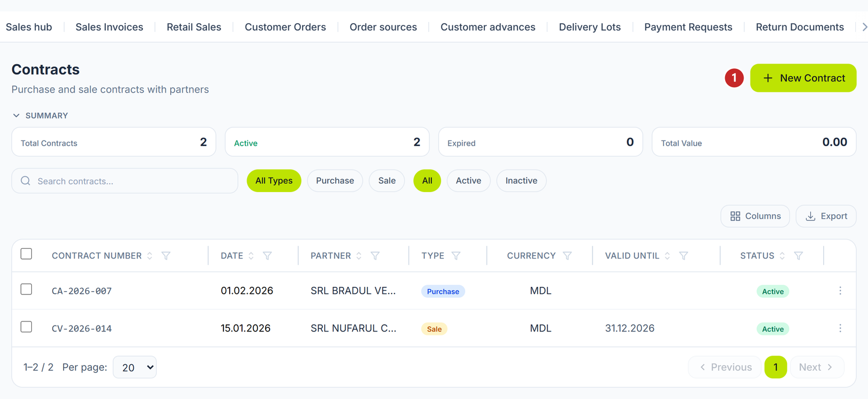Go to page 1
This screenshot has height=399, width=868.
pyautogui.click(x=775, y=367)
